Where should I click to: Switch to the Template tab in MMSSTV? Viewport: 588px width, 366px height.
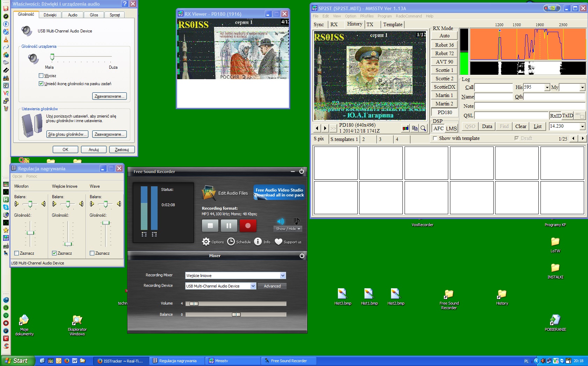pos(393,24)
